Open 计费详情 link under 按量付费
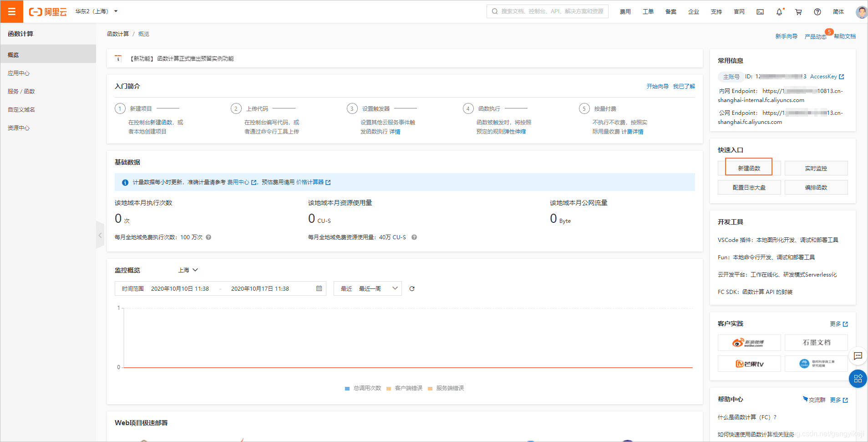The width and height of the screenshot is (868, 442). coord(633,132)
